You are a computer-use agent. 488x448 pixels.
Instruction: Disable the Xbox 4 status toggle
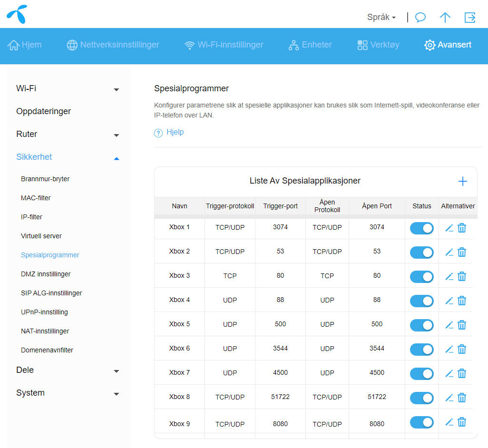tap(422, 301)
